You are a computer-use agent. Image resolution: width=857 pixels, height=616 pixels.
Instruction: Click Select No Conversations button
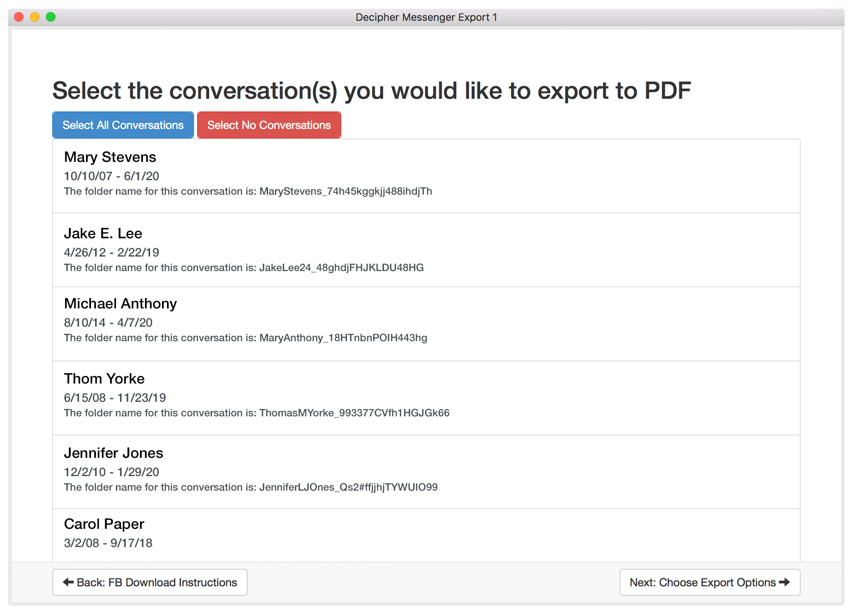click(269, 125)
